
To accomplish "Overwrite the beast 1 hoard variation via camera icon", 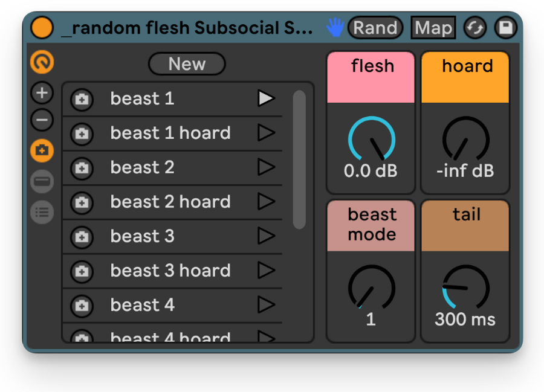I will (82, 133).
